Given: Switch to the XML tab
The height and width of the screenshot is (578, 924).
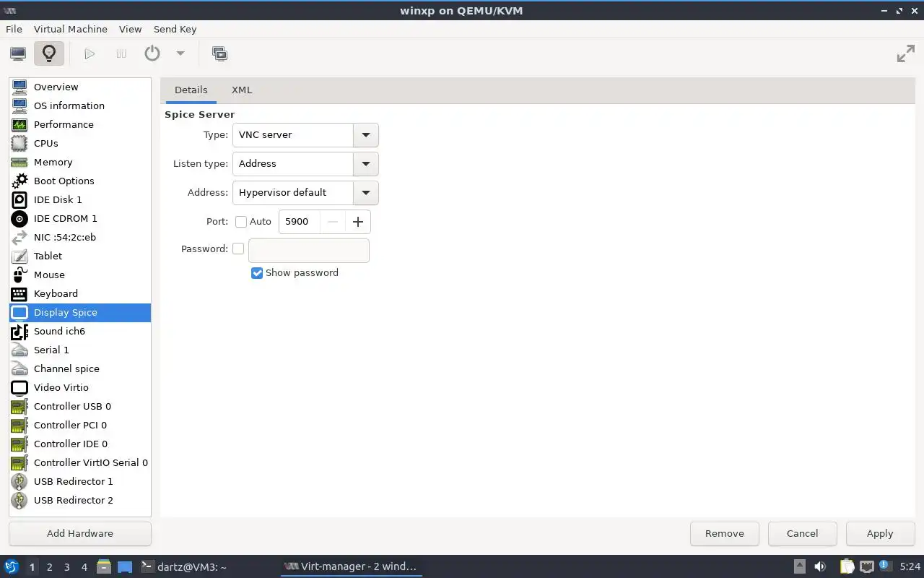Looking at the screenshot, I should click(242, 90).
